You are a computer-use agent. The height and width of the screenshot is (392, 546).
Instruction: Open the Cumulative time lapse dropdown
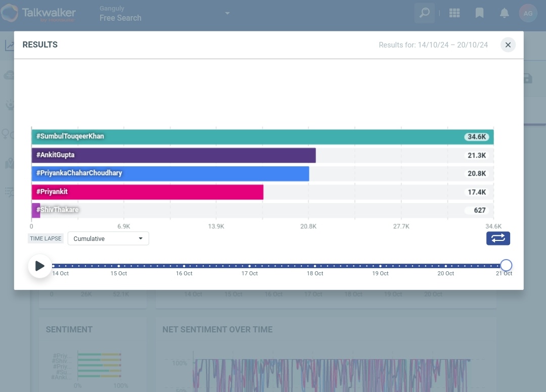108,238
